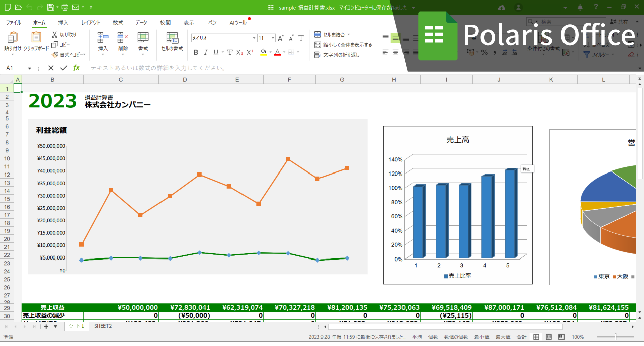This screenshot has height=346, width=644.
Task: Open cell formatting with セルの書式 icon
Action: click(x=172, y=40)
